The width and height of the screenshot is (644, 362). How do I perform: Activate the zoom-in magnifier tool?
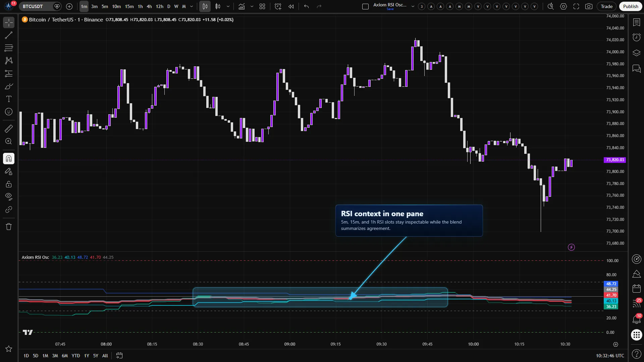tap(9, 141)
